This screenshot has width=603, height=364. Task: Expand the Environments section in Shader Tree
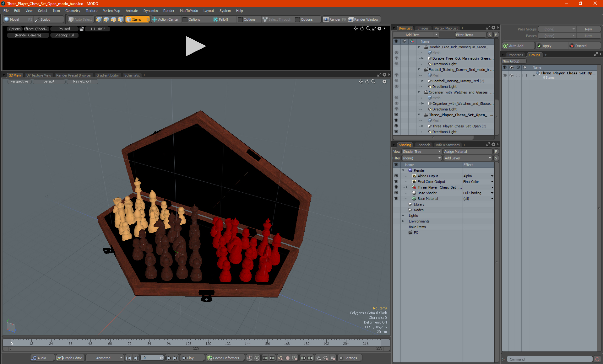402,221
